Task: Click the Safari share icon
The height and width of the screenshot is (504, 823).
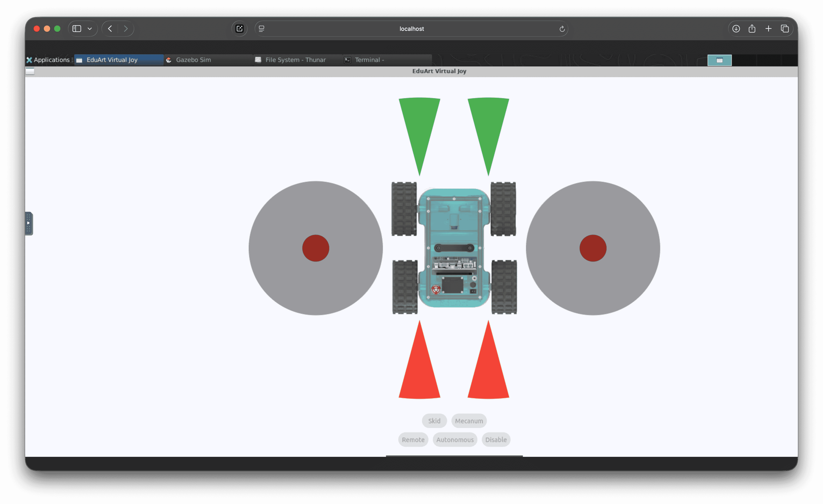Action: point(752,28)
